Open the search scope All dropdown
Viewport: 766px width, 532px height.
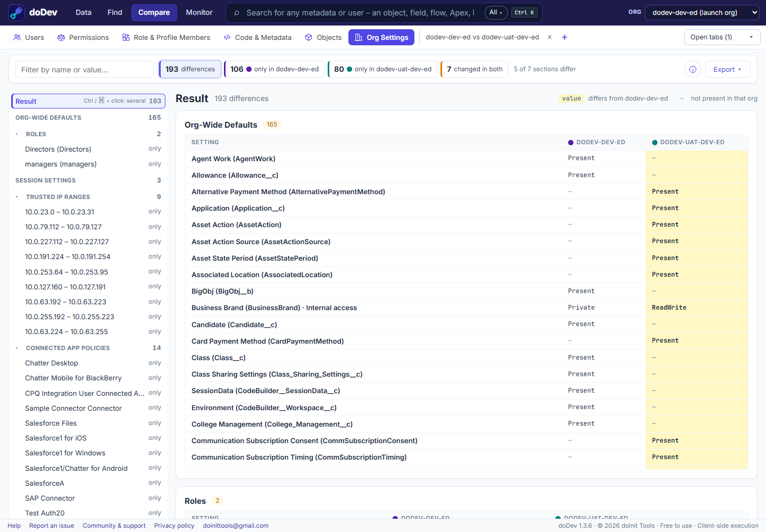tap(496, 13)
